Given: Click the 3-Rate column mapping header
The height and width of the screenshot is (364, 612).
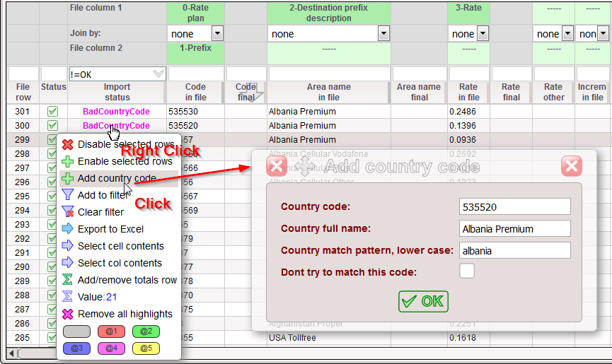Looking at the screenshot, I should [468, 13].
